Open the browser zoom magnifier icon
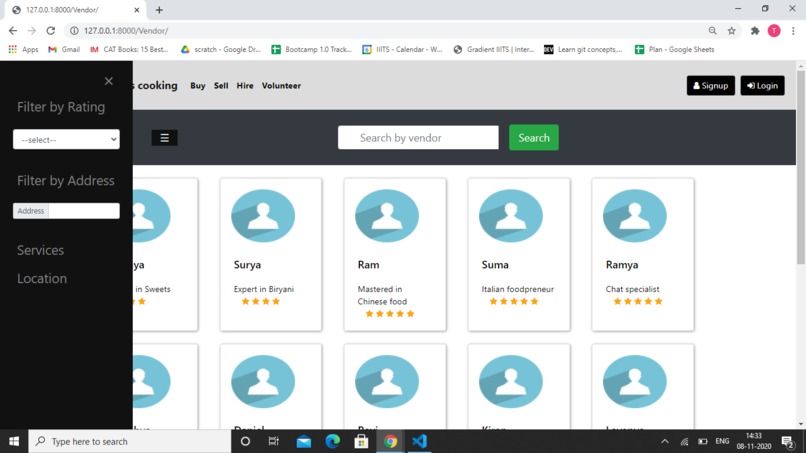Screen dimensions: 806x453 (712, 31)
